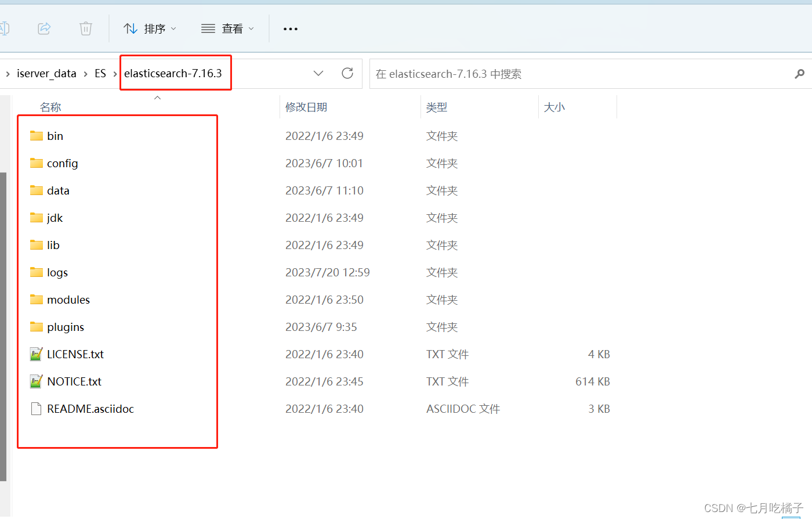Select the 'modules' folder name
812x519 pixels.
coord(68,300)
